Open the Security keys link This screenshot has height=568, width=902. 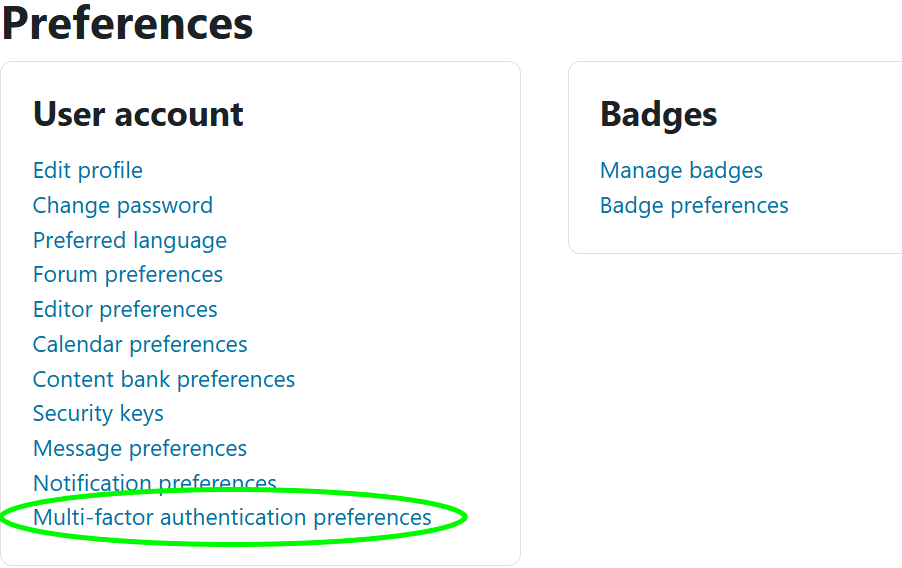[98, 413]
